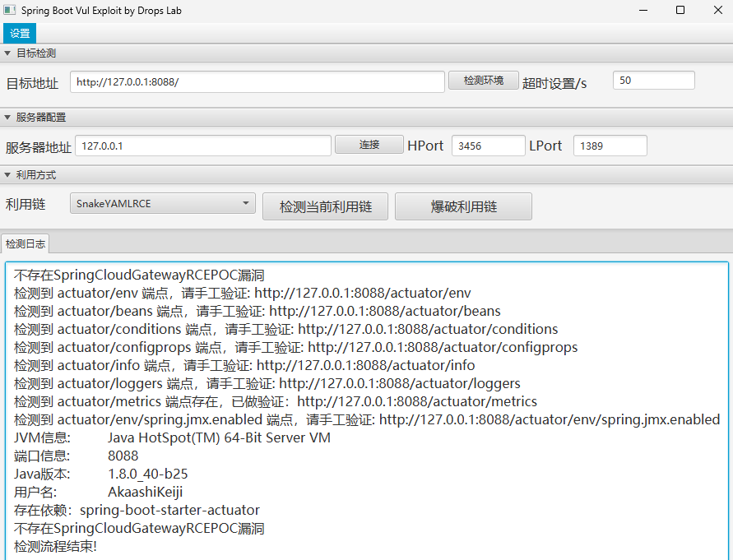Viewport: 733px width, 560px height.
Task: Click the 服务器地址 input field
Action: coord(203,146)
